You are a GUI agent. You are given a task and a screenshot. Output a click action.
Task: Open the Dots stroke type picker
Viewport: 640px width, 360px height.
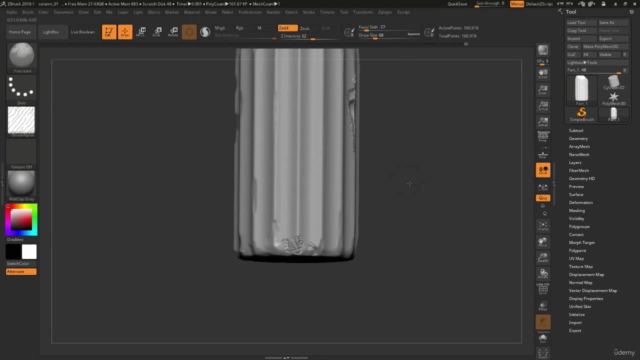point(22,89)
